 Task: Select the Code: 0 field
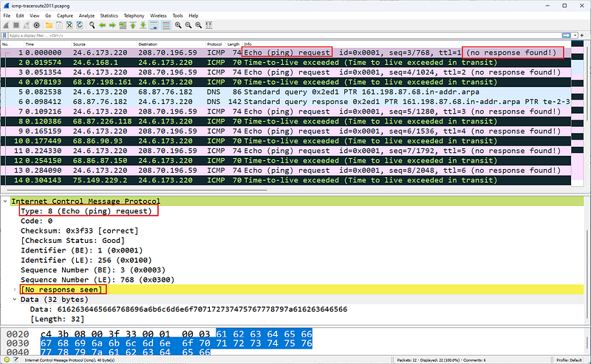coord(36,221)
